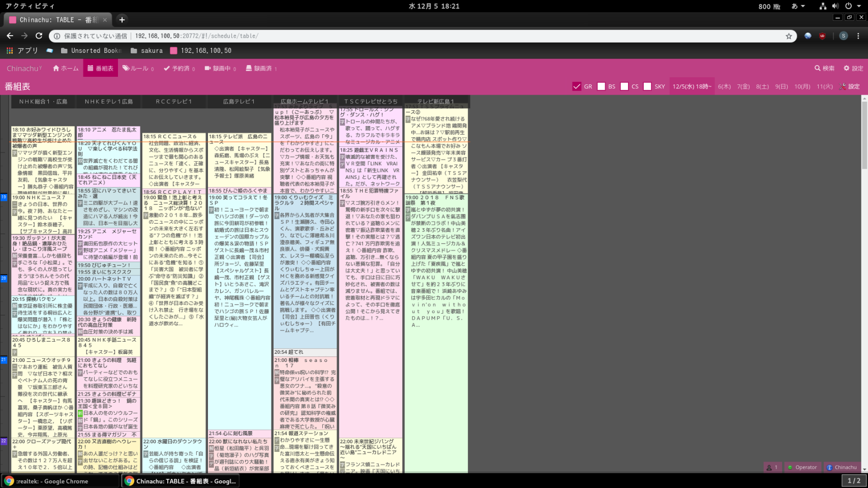Open the 19:30 ガッテン program
This screenshot has width=868, height=488.
click(43, 265)
